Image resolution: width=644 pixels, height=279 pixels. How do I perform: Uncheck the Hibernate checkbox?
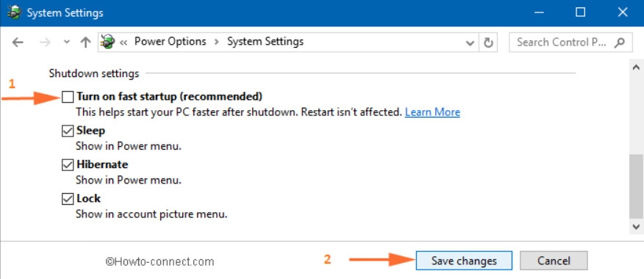point(68,165)
